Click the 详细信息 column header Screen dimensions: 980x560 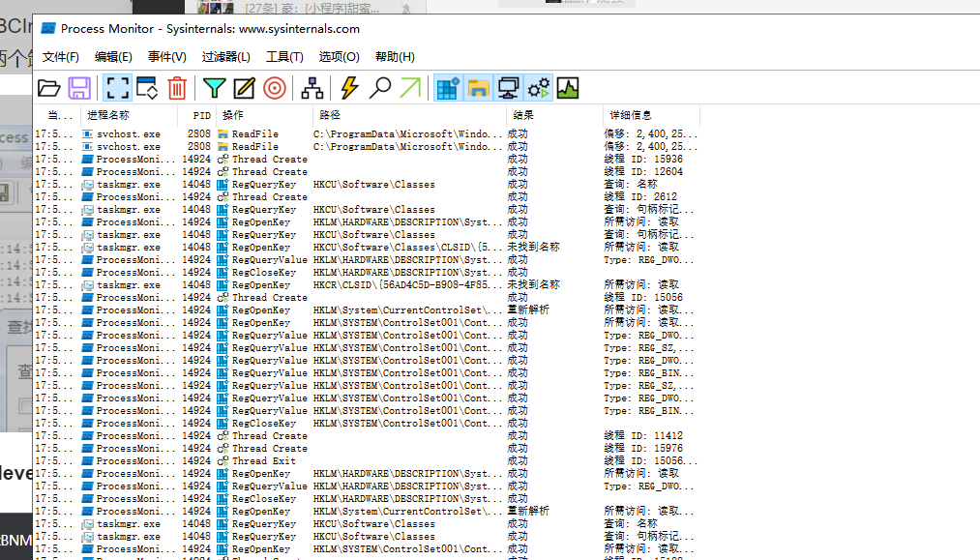[652, 115]
